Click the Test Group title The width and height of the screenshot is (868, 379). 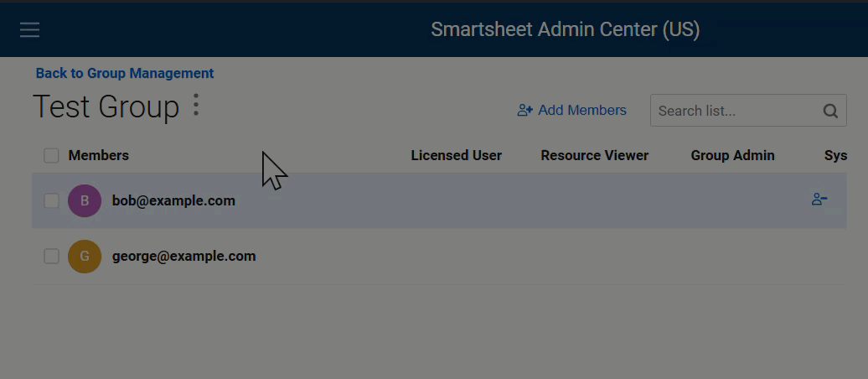pyautogui.click(x=106, y=106)
